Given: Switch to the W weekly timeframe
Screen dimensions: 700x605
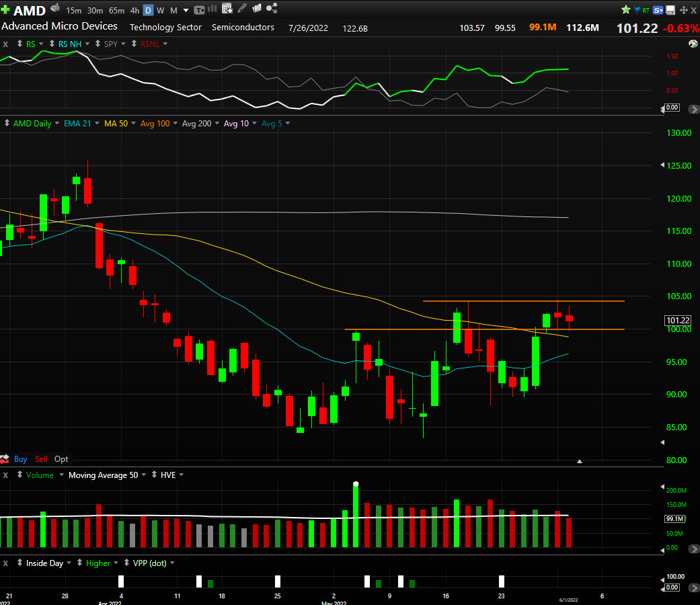Looking at the screenshot, I should (x=161, y=10).
